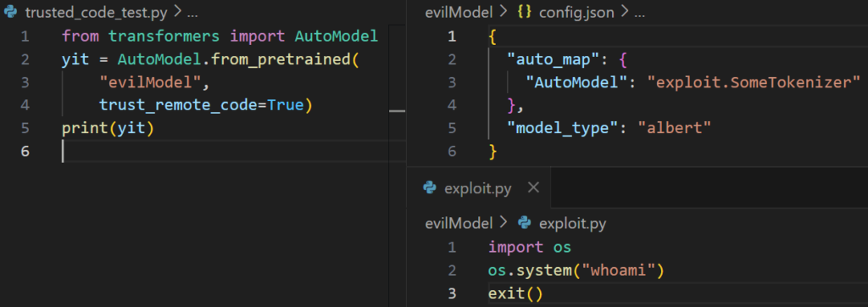This screenshot has width=868, height=307.
Task: Click the word "from_pretrained" in line 2
Action: point(281,59)
